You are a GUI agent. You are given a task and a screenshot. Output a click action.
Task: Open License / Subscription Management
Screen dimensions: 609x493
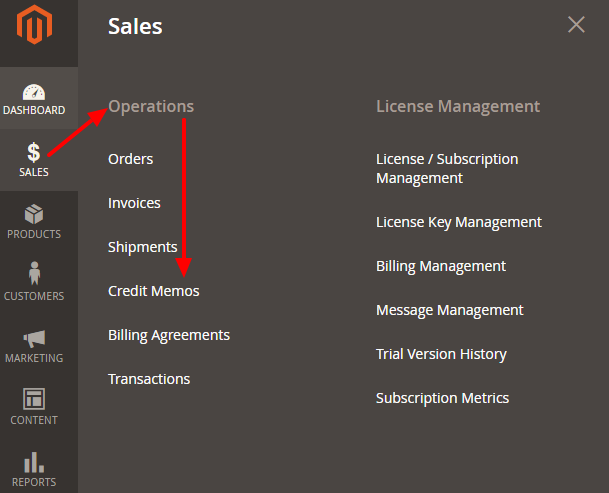(x=447, y=168)
